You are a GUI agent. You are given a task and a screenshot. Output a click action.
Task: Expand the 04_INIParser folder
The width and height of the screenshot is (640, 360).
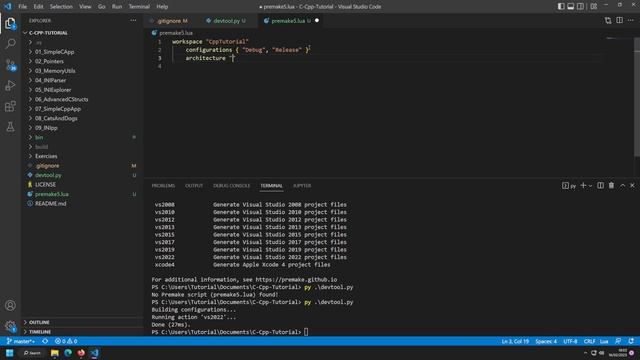coord(82,80)
